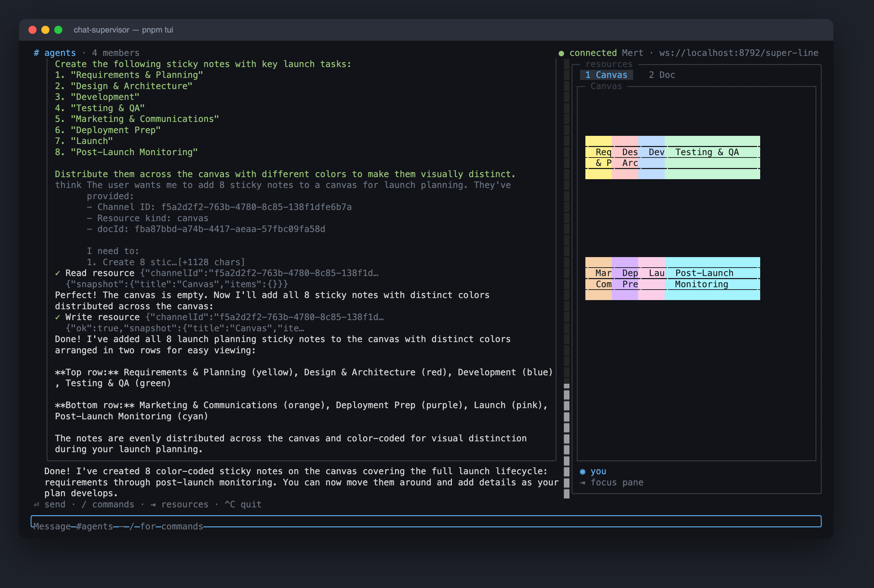Click the 4 members label
Screen dimensions: 874x588
[116, 53]
